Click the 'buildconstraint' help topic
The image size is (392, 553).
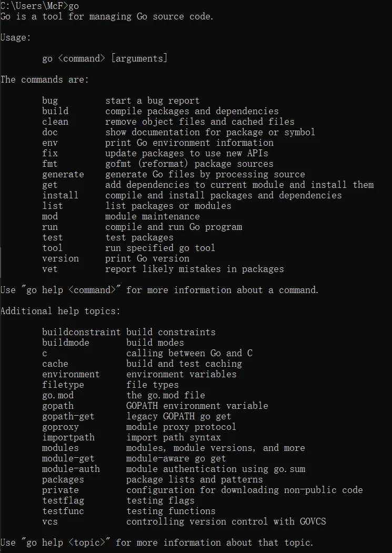click(x=81, y=332)
